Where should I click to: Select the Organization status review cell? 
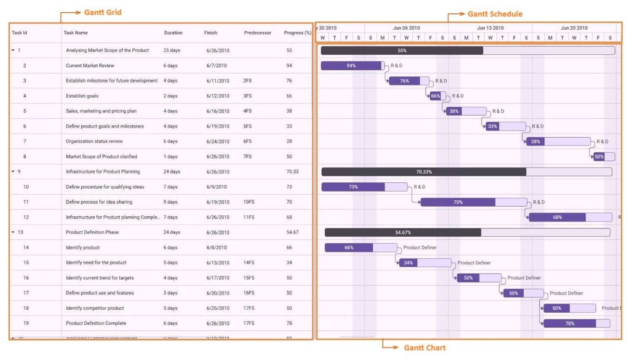coord(94,141)
